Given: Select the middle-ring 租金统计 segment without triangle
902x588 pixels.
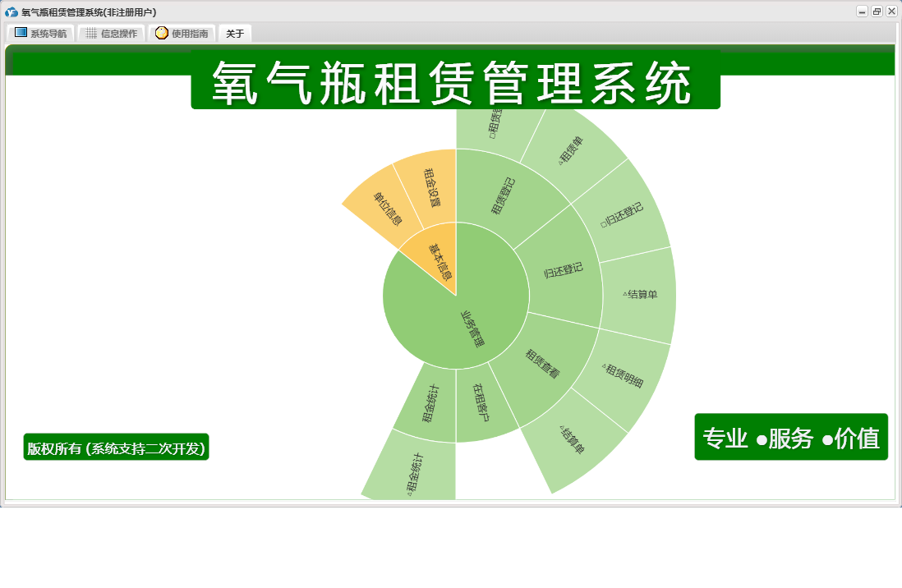Looking at the screenshot, I should (430, 404).
